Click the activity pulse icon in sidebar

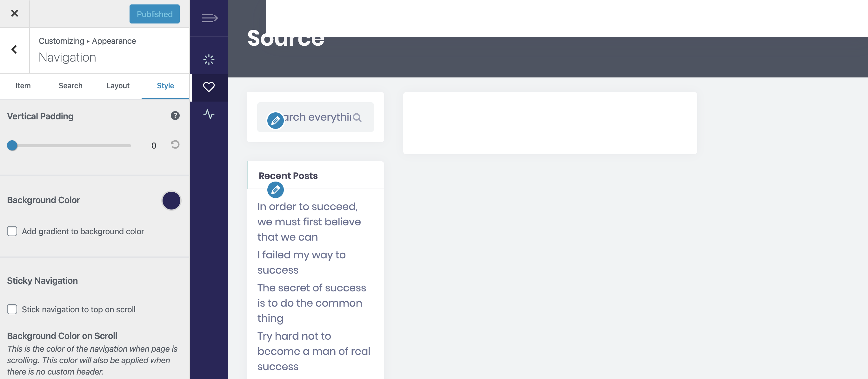209,114
